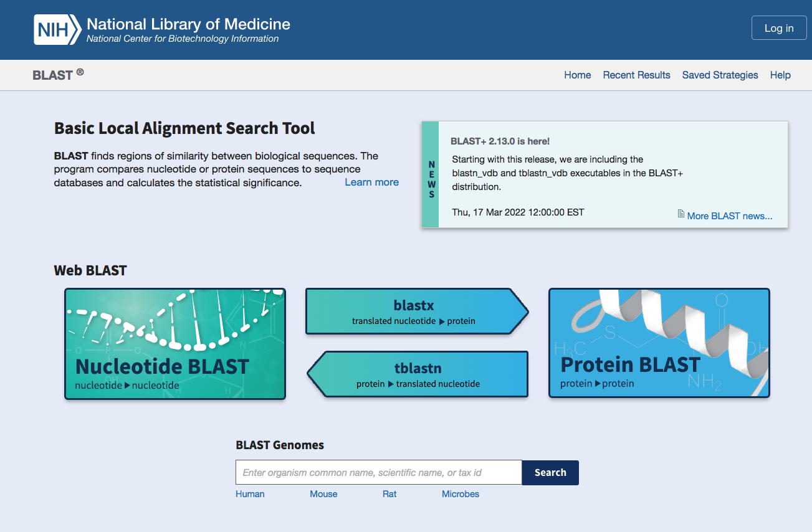The width and height of the screenshot is (812, 532).
Task: Open the Nucleotide BLAST tile
Action: click(175, 344)
